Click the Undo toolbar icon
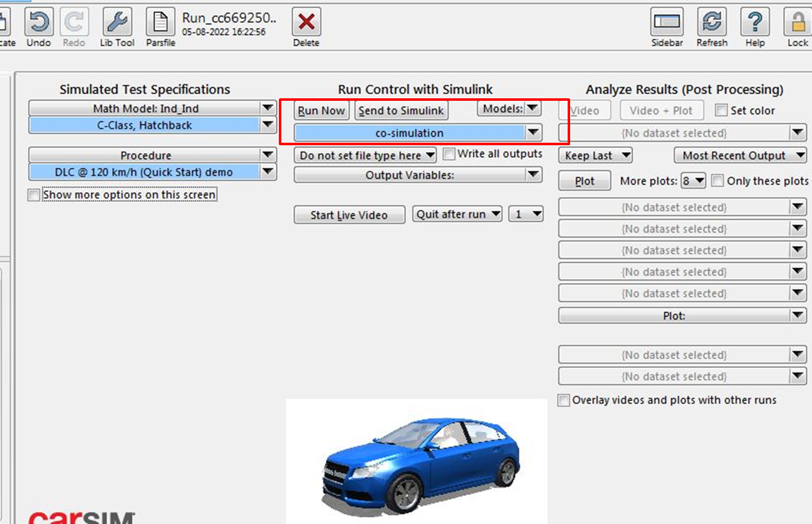Image resolution: width=812 pixels, height=524 pixels. (x=38, y=22)
